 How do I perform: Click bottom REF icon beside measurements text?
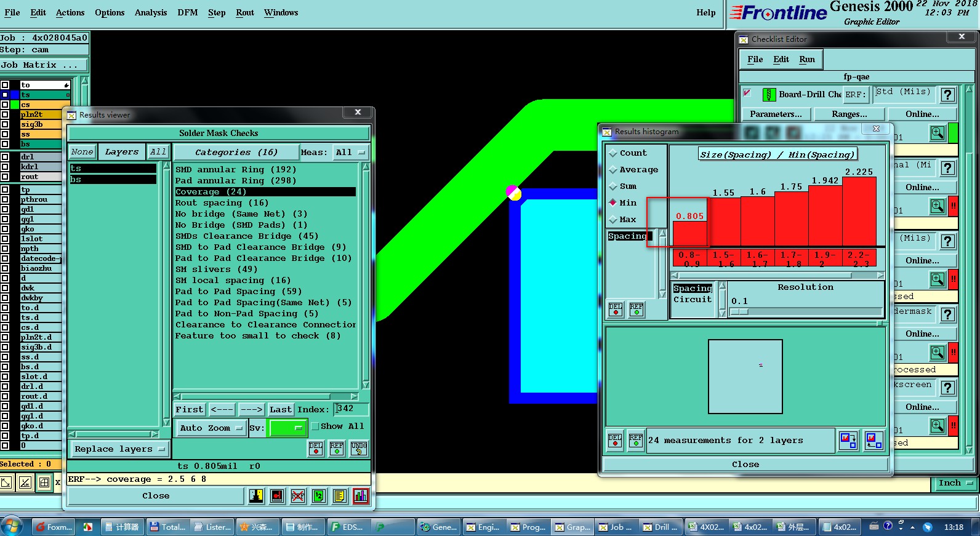coord(636,441)
